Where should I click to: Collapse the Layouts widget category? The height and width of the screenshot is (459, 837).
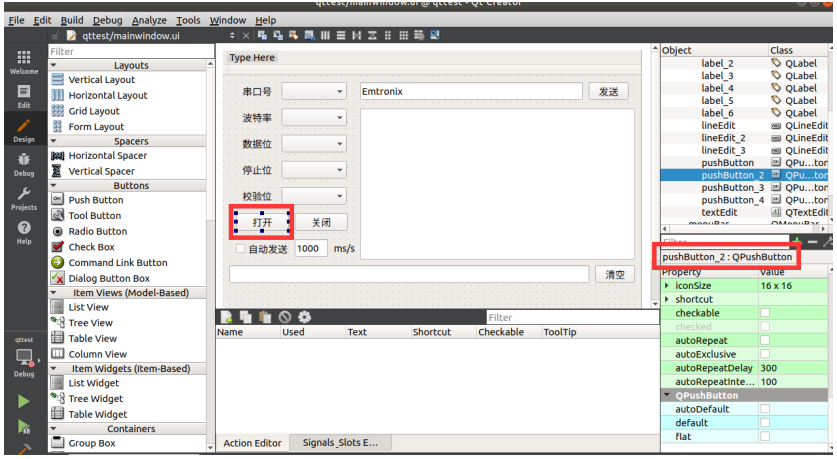[x=53, y=65]
